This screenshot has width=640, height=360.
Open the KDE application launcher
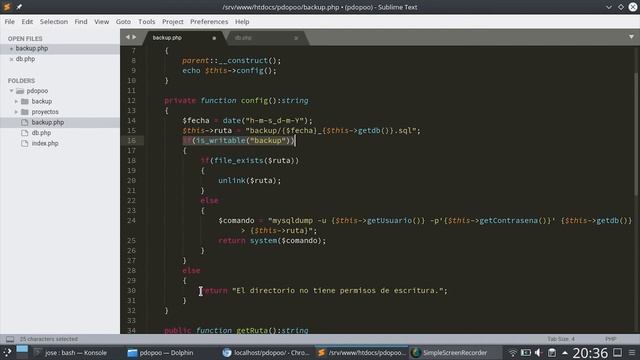7,353
